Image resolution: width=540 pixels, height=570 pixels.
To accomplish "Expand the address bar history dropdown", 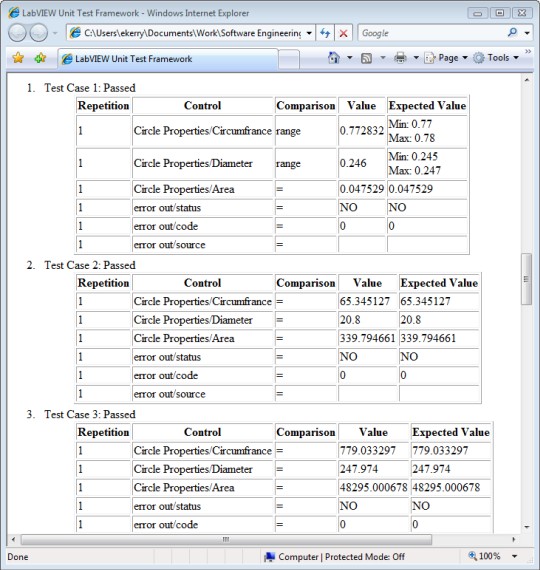I will pos(309,33).
